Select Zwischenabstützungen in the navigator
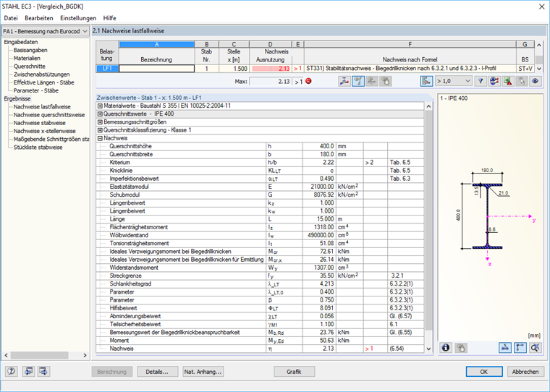 point(41,74)
